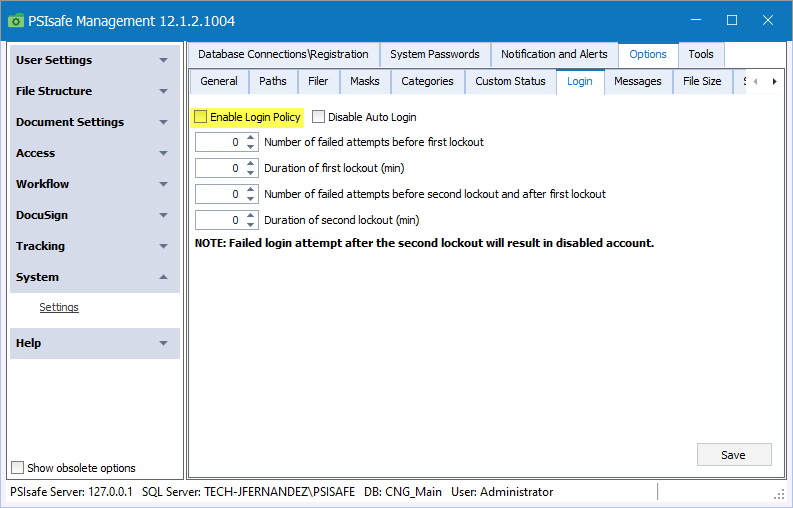
Task: Decrease failed attempts before first lockout
Action: 251,147
